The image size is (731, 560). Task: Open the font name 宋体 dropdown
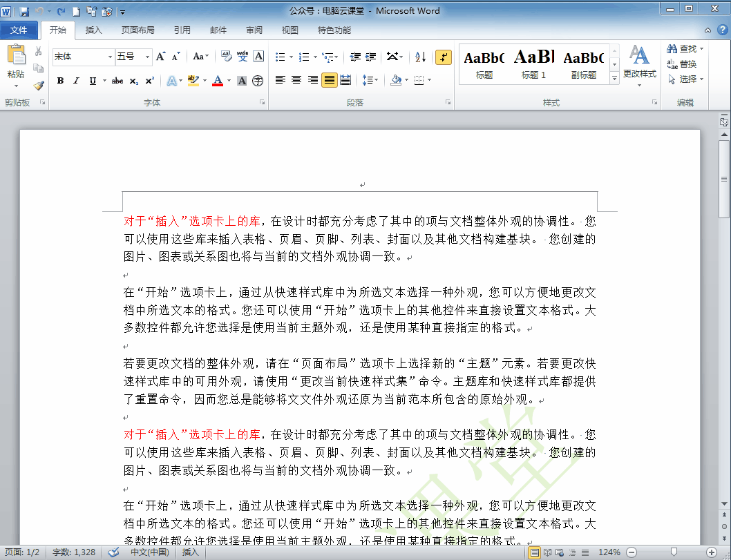110,57
